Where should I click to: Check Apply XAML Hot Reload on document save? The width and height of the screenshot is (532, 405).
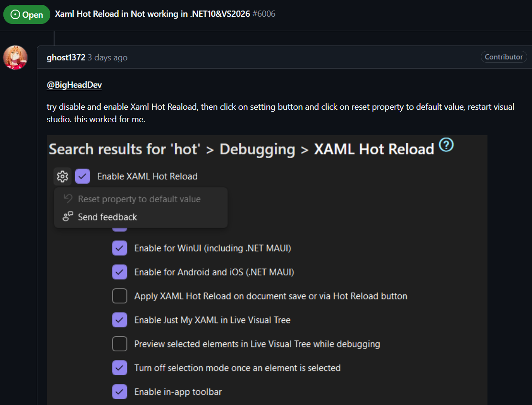(119, 296)
